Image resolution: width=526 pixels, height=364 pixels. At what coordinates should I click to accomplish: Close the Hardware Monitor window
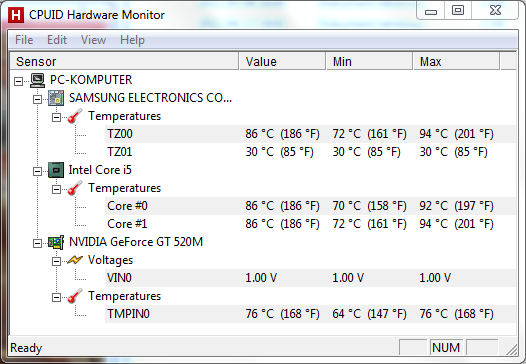click(495, 11)
